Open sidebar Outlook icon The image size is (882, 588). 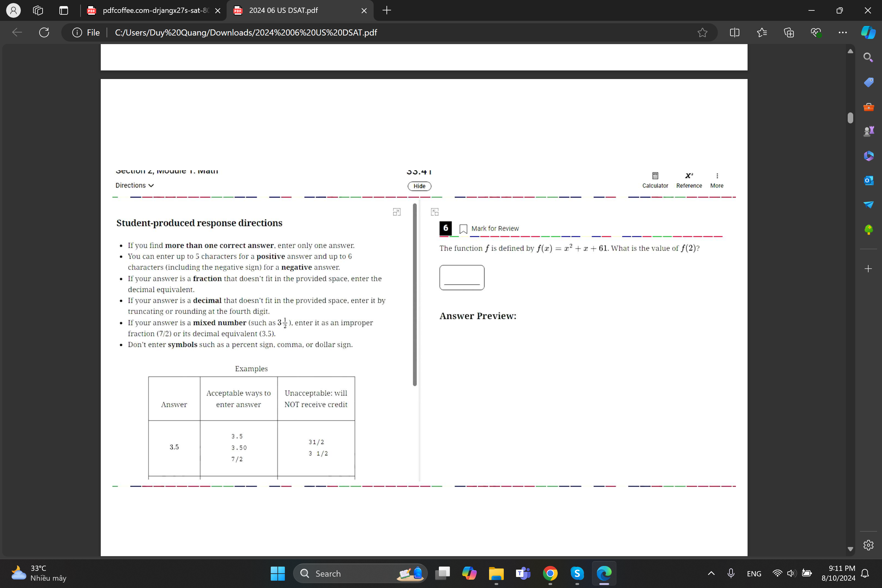click(x=868, y=180)
